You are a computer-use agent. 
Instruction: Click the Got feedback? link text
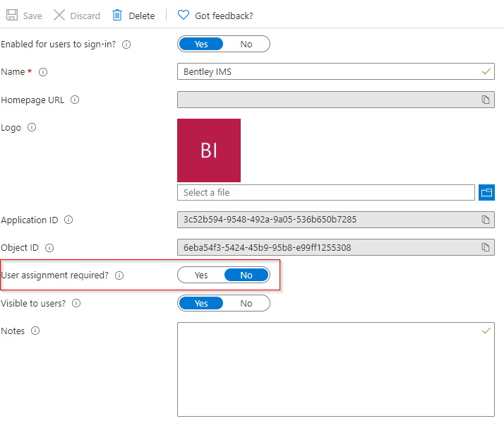pyautogui.click(x=224, y=16)
